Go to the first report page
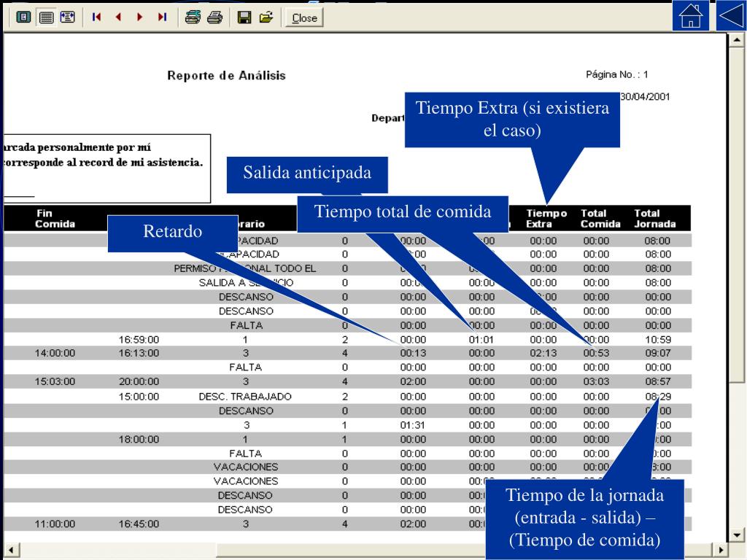The height and width of the screenshot is (560, 747). [97, 17]
